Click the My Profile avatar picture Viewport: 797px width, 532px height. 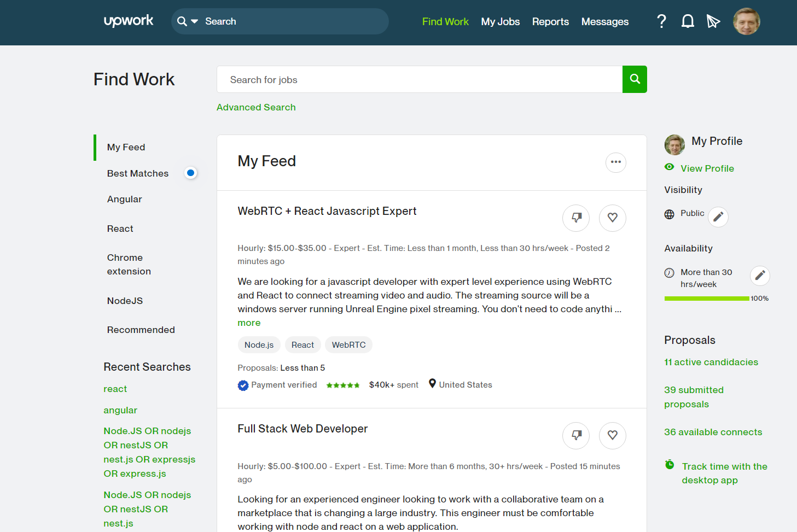(674, 145)
